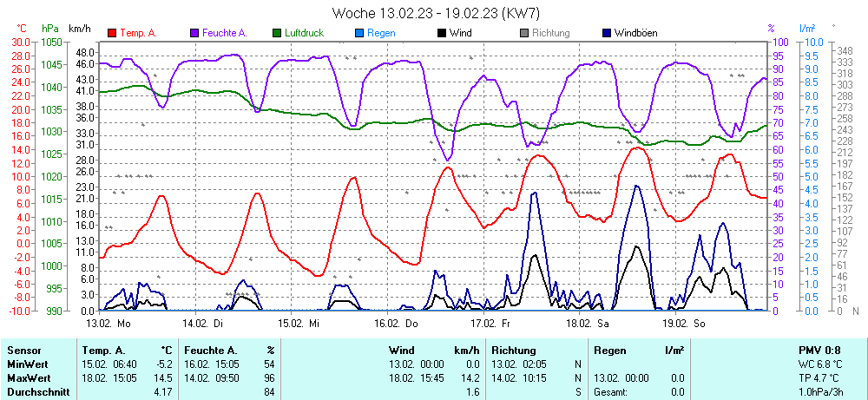Click the blue Regen legend swatch
The height and width of the screenshot is (400, 868).
(360, 33)
